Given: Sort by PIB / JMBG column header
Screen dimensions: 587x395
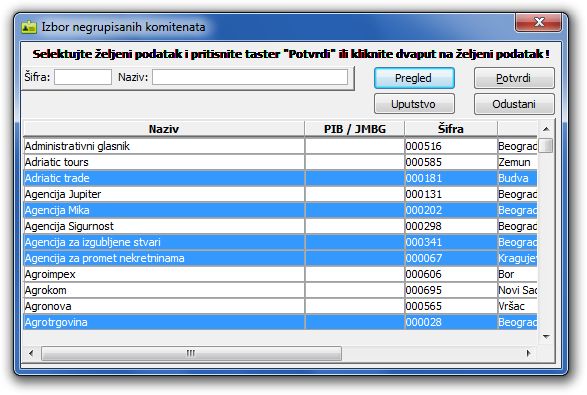Looking at the screenshot, I should 355,129.
